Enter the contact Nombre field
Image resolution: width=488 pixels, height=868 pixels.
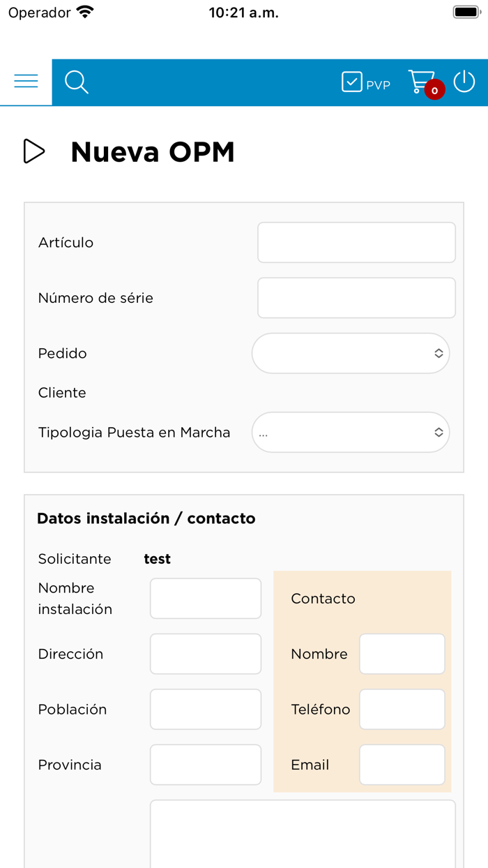click(402, 654)
